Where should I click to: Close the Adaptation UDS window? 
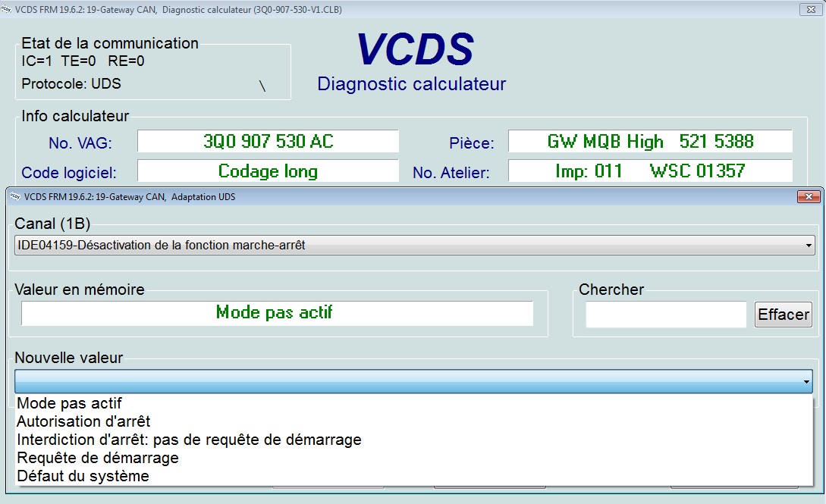[x=809, y=197]
